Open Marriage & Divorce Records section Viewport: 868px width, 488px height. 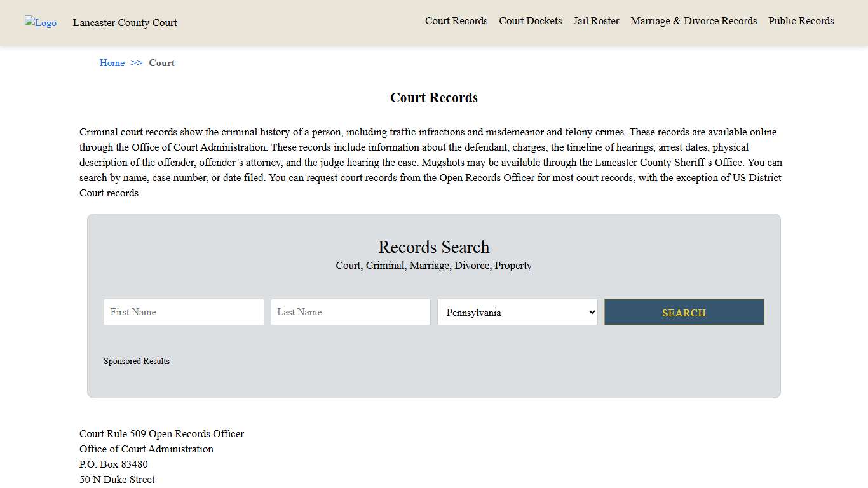click(x=693, y=21)
